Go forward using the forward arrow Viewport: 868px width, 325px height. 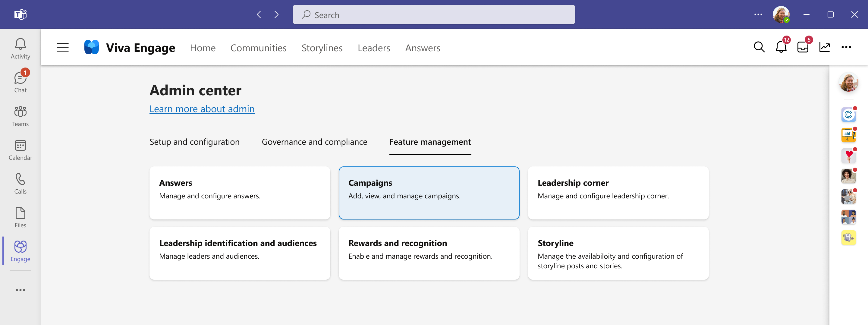[x=276, y=14]
